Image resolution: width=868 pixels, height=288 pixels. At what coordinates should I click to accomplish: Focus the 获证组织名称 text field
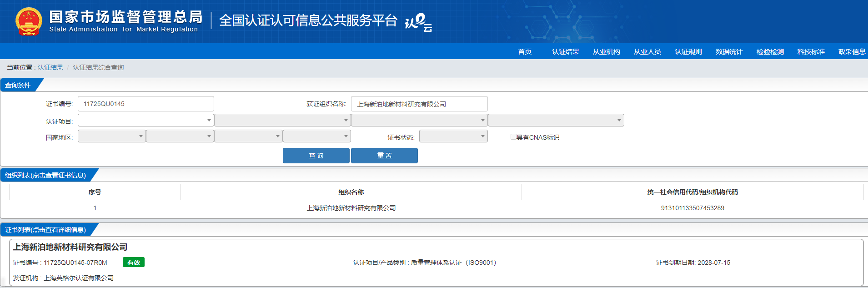pos(419,104)
